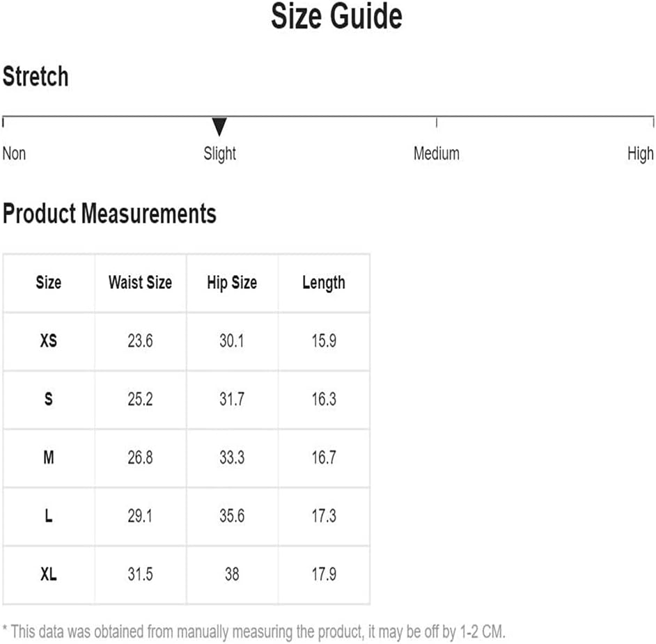Click the XL size row label

(49, 574)
